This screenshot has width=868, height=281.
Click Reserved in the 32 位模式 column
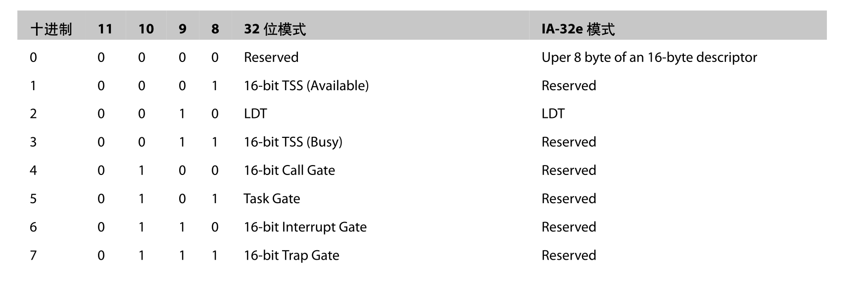click(x=271, y=57)
